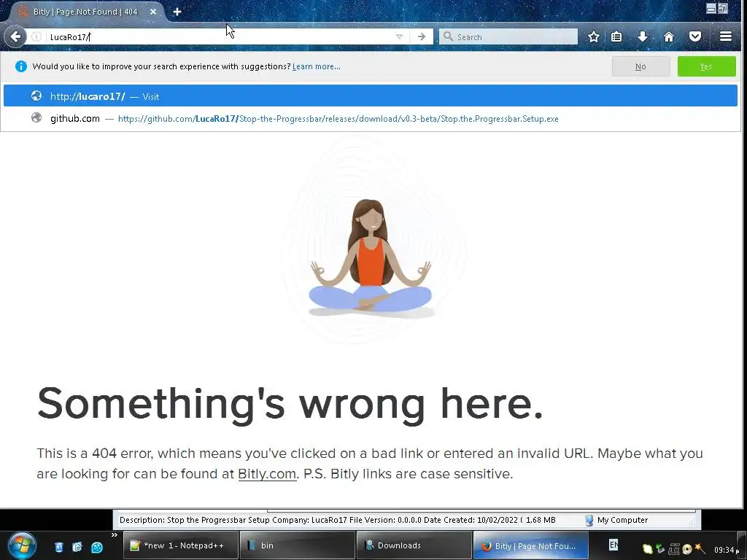Switch to the bin taskbar window
Image resolution: width=747 pixels, height=560 pixels.
pos(298,545)
